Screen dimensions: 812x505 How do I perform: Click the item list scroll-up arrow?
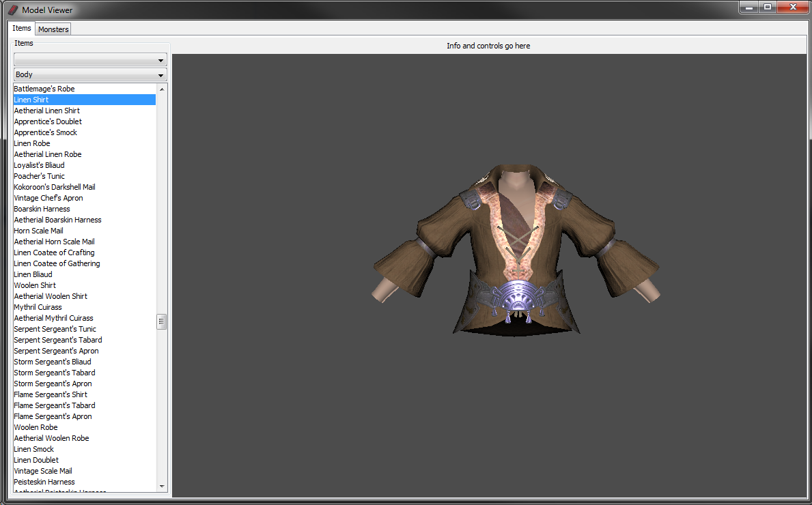(x=162, y=89)
